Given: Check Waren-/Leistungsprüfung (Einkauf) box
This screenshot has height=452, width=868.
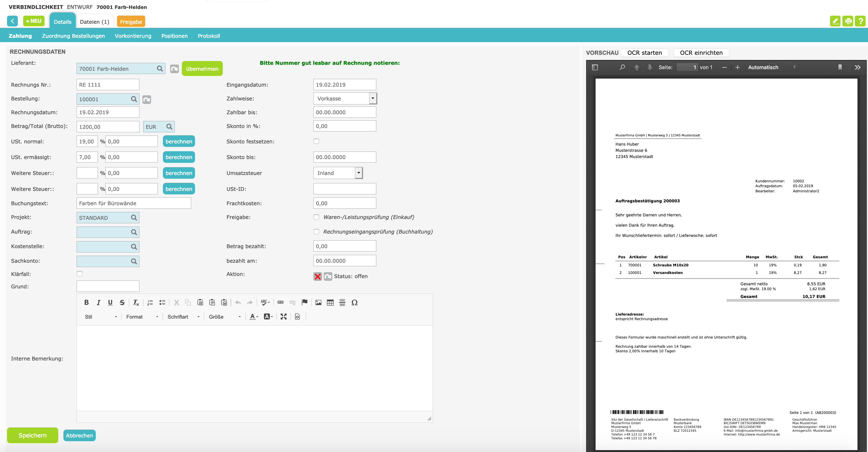Looking at the screenshot, I should pyautogui.click(x=316, y=217).
